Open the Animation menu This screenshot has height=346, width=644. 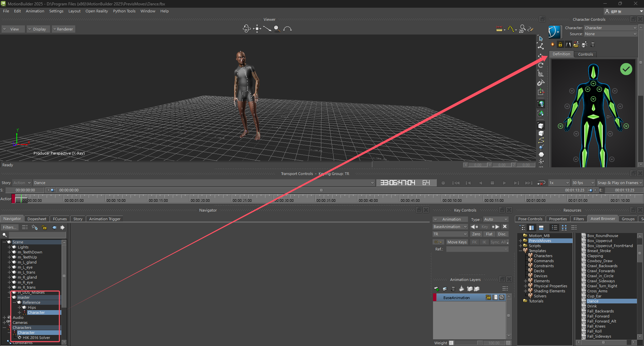coord(35,11)
